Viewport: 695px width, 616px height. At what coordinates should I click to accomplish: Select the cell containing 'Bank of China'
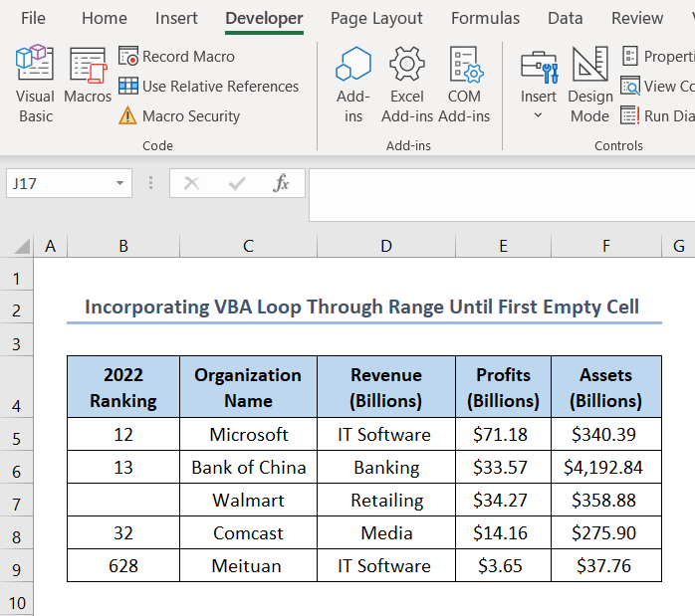[248, 467]
